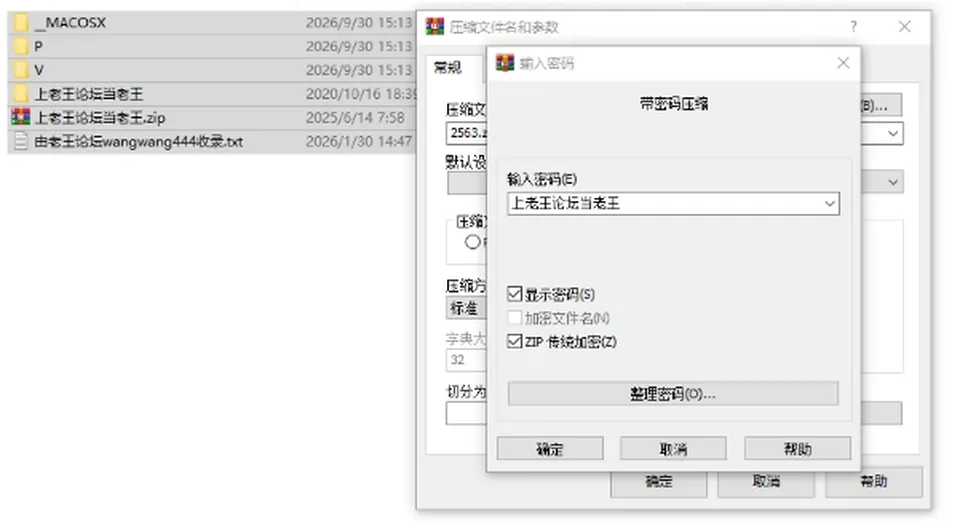Image resolution: width=960 pixels, height=532 pixels.
Task: Click the 上老王论坛当老王 folder icon
Action: coord(21,94)
